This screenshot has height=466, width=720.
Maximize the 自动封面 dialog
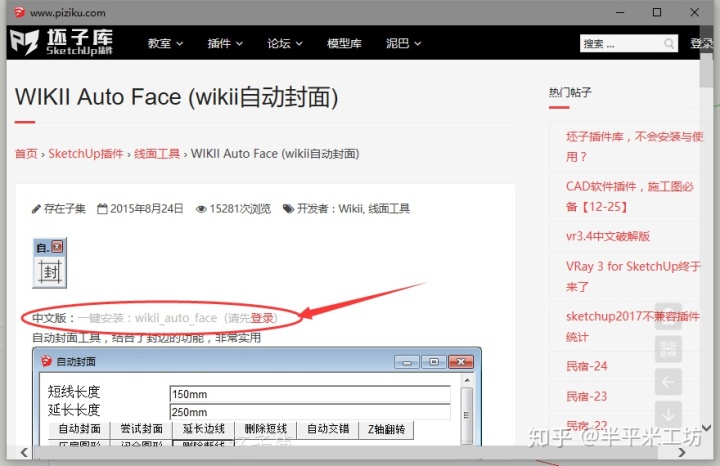point(434,362)
